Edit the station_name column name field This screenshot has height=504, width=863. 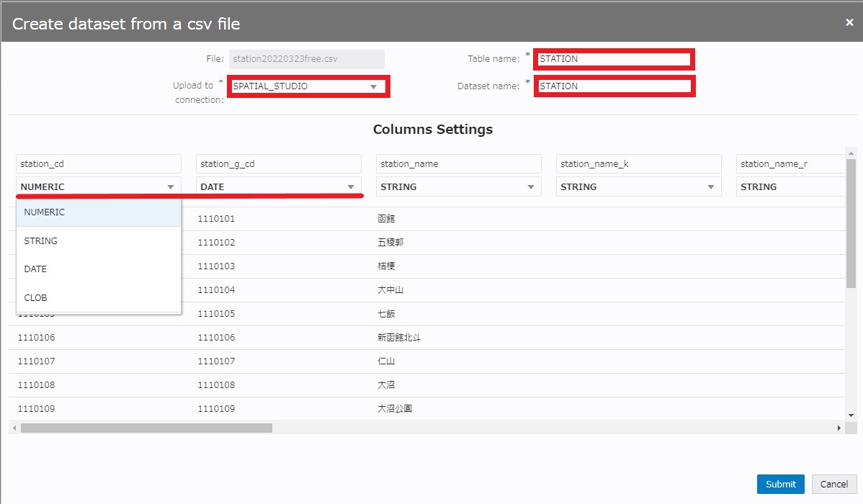pyautogui.click(x=458, y=164)
